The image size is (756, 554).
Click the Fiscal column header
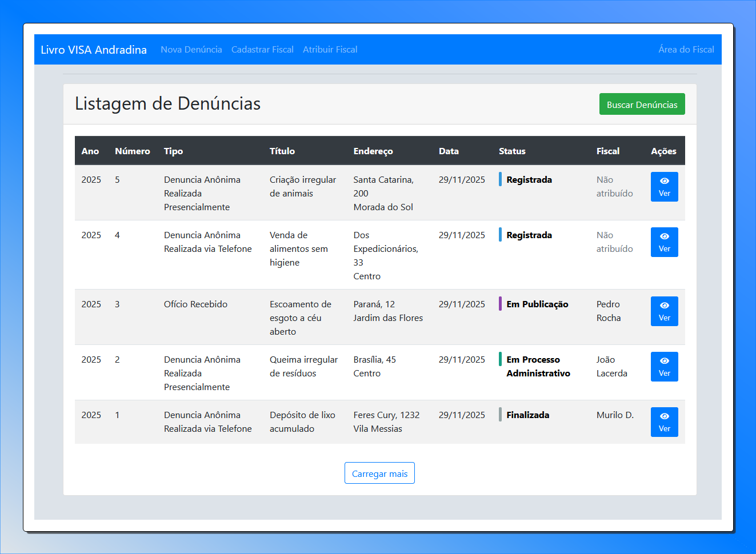tap(607, 151)
